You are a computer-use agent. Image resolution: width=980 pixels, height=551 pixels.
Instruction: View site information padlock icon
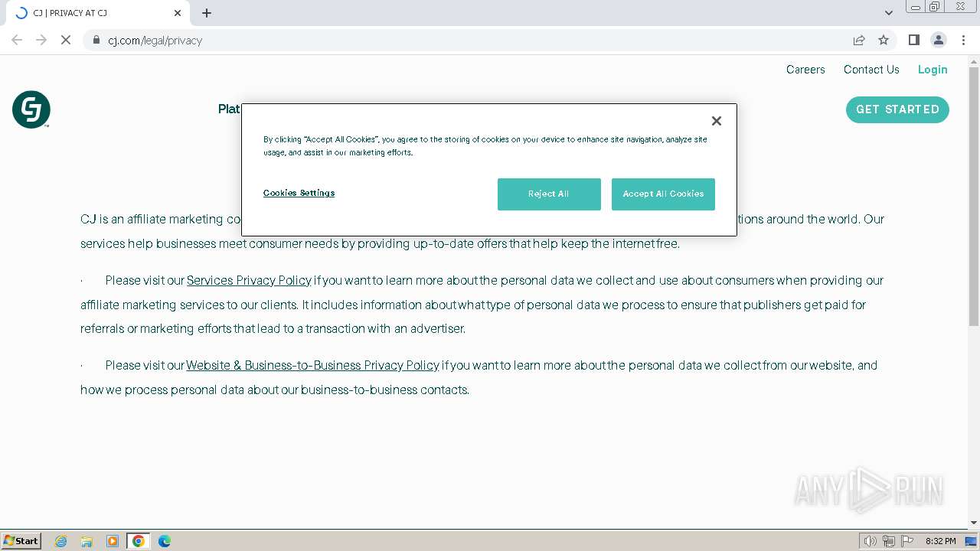click(x=96, y=40)
